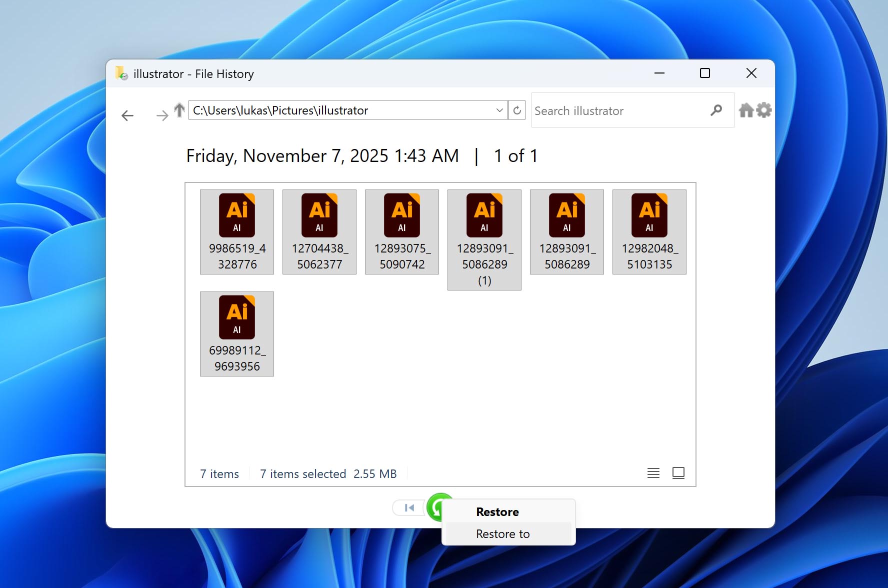The width and height of the screenshot is (888, 588).
Task: Switch to large thumbnail view
Action: 678,472
